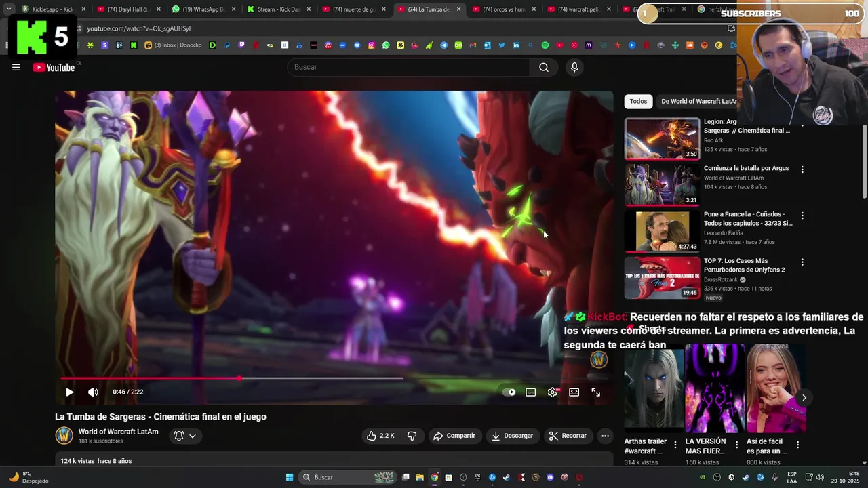Mute the video with the speaker icon
The width and height of the screenshot is (868, 488).
pos(93,392)
